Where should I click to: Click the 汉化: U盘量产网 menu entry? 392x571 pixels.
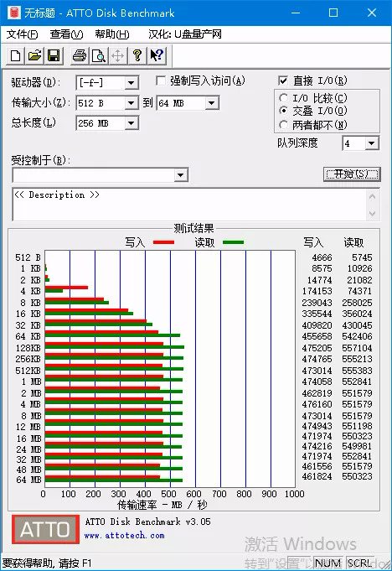coord(185,34)
